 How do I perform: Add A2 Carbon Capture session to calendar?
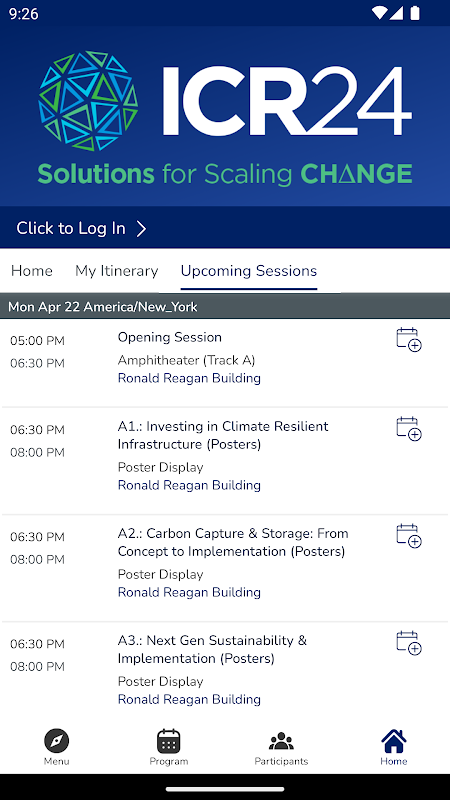[409, 536]
